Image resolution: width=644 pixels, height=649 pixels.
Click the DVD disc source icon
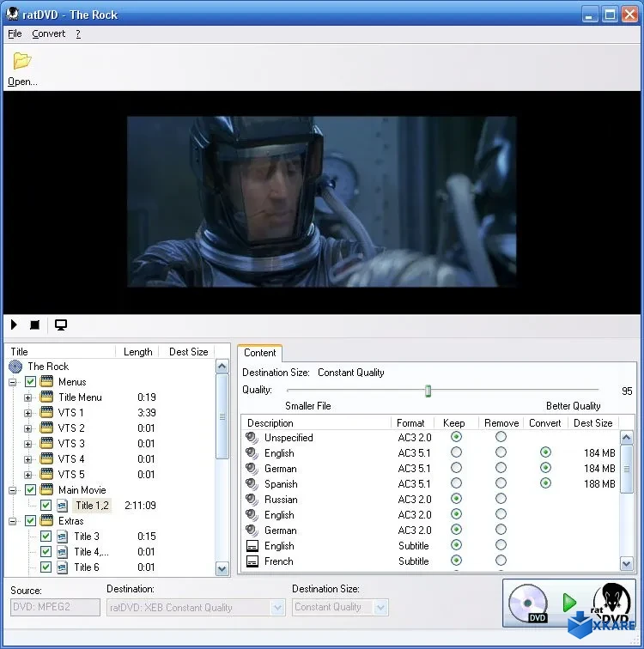(x=528, y=603)
